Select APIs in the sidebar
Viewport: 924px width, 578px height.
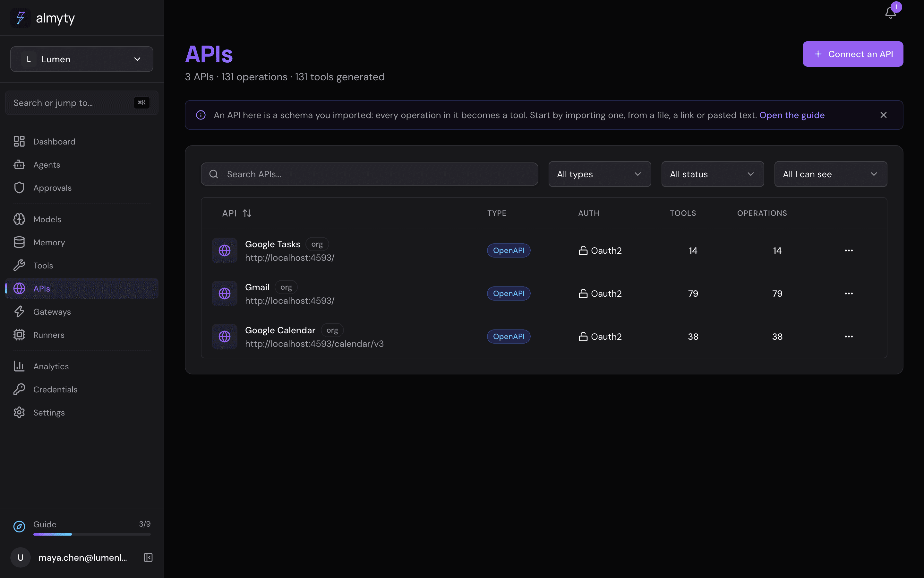(x=82, y=289)
